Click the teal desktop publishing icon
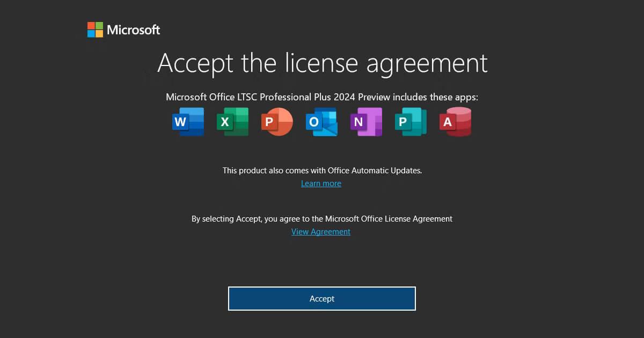Viewport: 644px width, 338px height. click(x=411, y=122)
